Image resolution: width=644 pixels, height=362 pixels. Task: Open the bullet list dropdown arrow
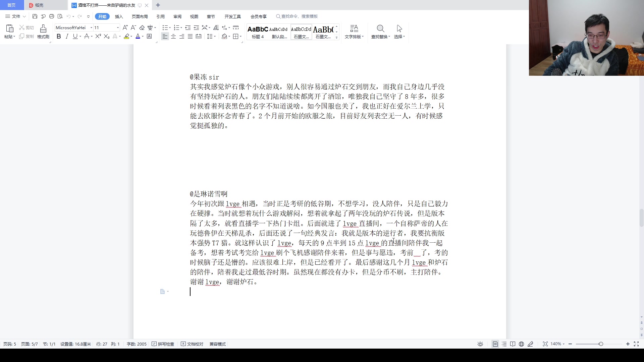[x=170, y=28]
